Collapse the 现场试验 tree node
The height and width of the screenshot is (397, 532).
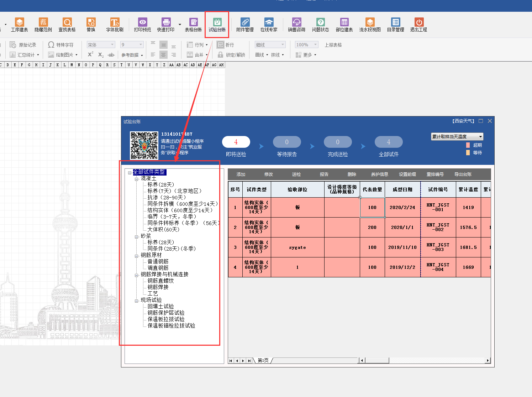click(x=137, y=301)
